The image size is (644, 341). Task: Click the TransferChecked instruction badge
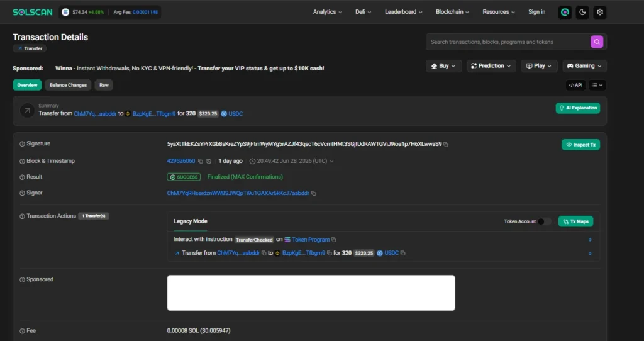[x=254, y=240]
